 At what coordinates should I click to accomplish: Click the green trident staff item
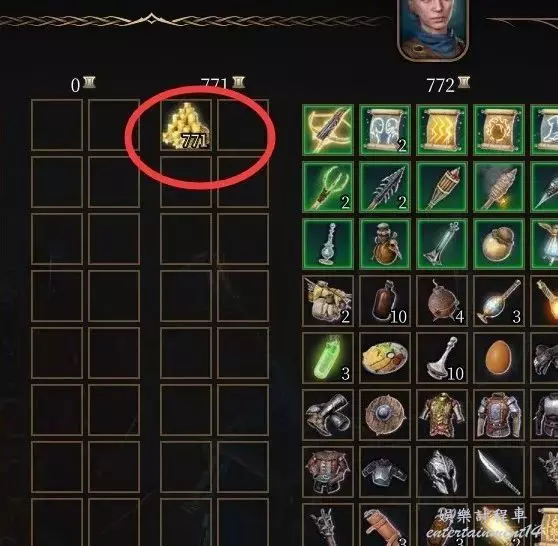coord(328,187)
